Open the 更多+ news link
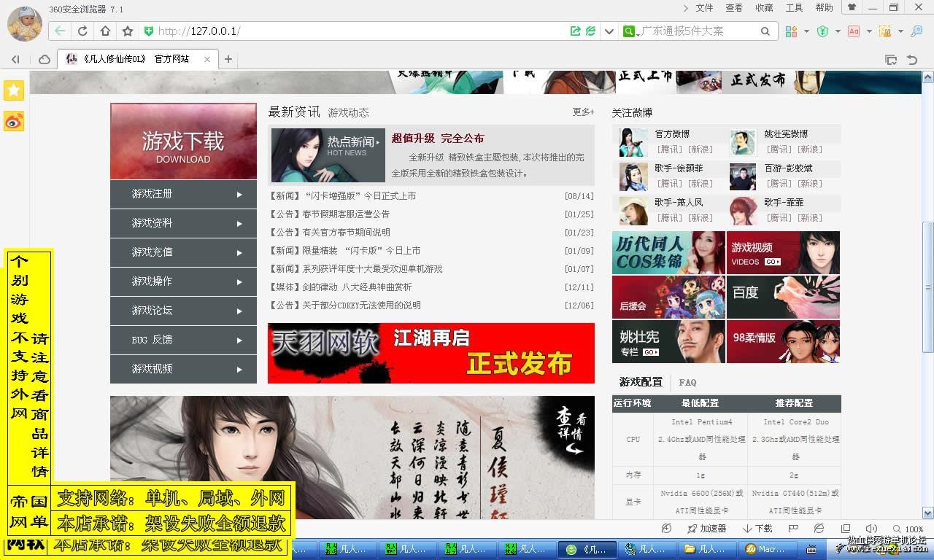 coord(583,112)
